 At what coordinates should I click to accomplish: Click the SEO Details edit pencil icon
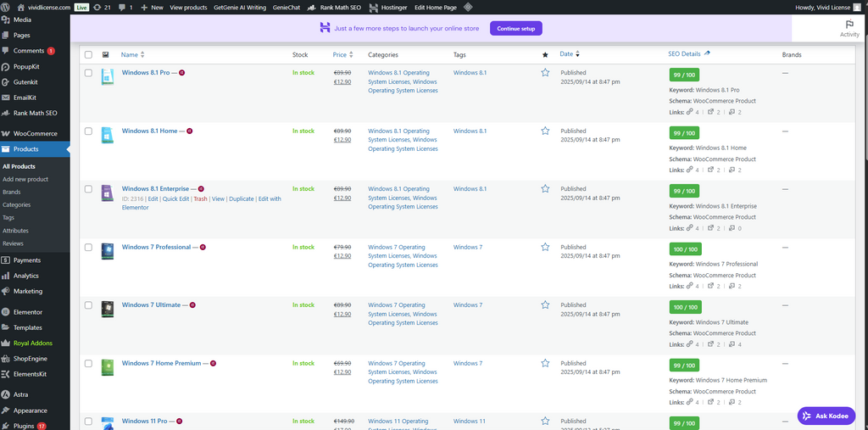point(708,53)
